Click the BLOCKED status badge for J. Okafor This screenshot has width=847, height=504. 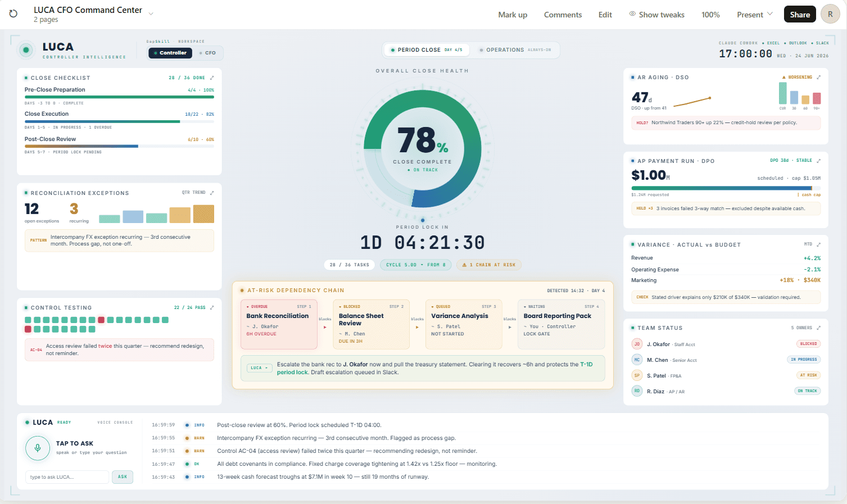coord(808,344)
